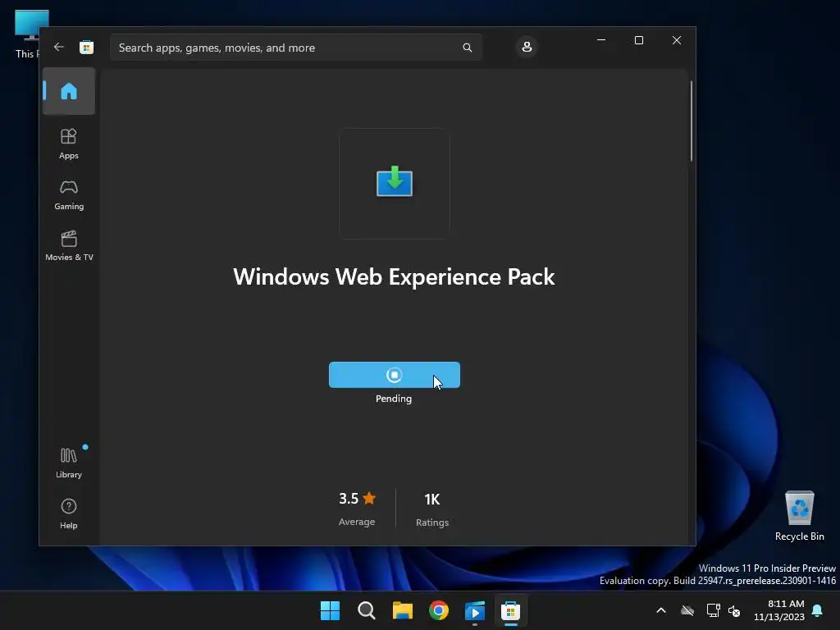
Task: Click the cloud sync tray icon
Action: pyautogui.click(x=687, y=610)
